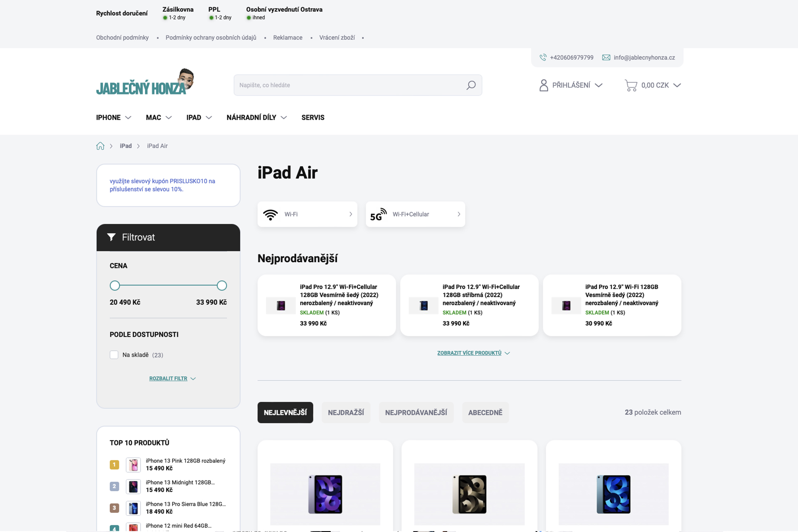The width and height of the screenshot is (798, 532).
Task: Open the MAC menu
Action: pyautogui.click(x=153, y=118)
